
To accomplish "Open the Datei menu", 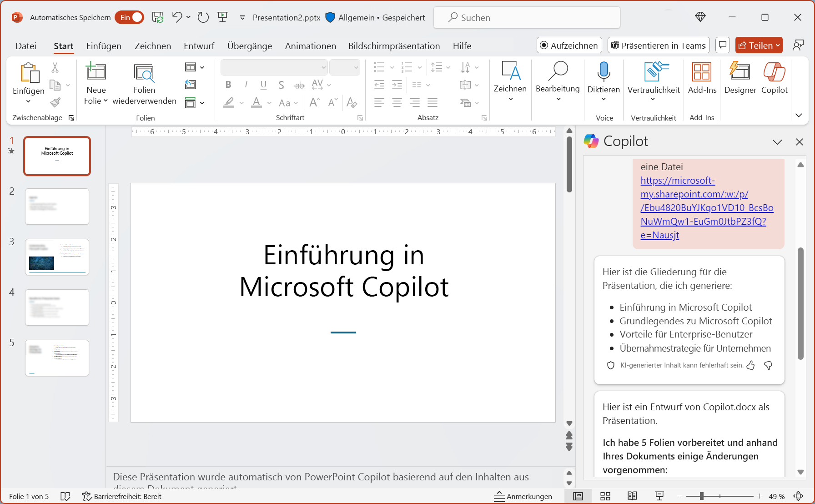I will pyautogui.click(x=26, y=46).
